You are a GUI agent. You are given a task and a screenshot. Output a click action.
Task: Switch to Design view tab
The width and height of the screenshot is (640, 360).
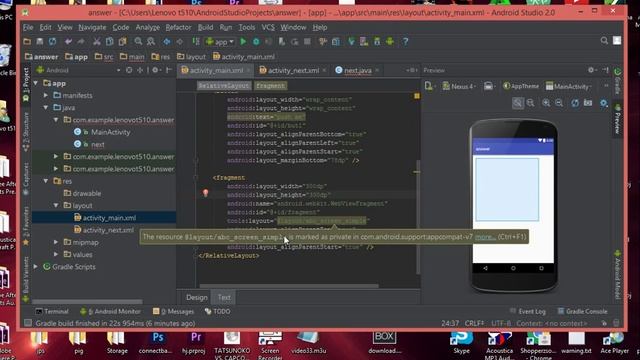(x=197, y=298)
